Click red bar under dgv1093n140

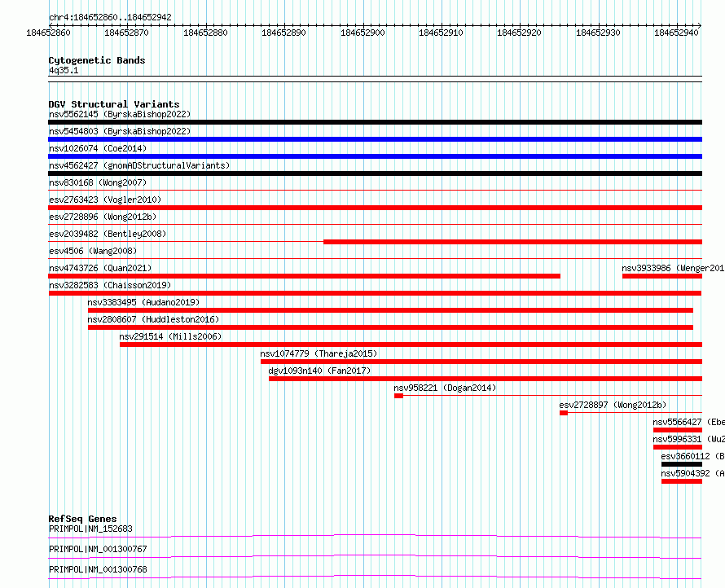[486, 379]
